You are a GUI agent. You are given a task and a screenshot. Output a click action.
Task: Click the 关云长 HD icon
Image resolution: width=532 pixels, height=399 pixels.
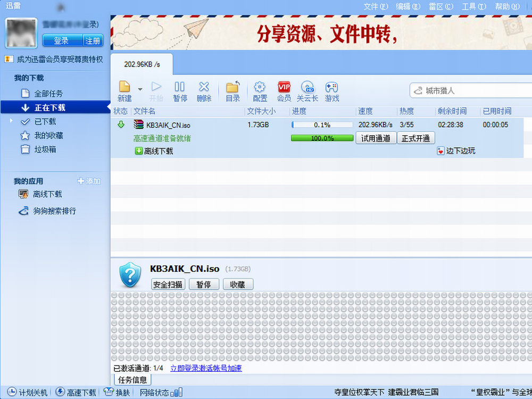pyautogui.click(x=307, y=92)
